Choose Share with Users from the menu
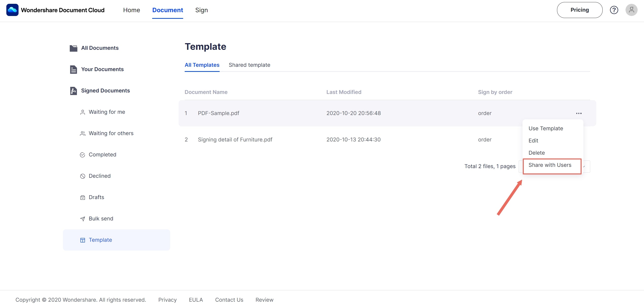Screen dimensions: 644x307 click(x=550, y=165)
